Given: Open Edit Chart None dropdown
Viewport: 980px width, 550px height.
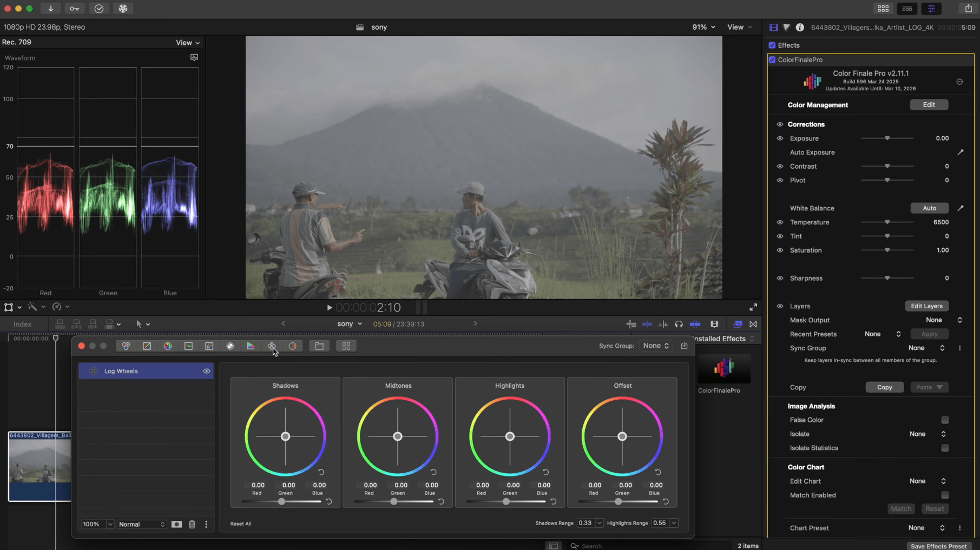Looking at the screenshot, I should (928, 481).
